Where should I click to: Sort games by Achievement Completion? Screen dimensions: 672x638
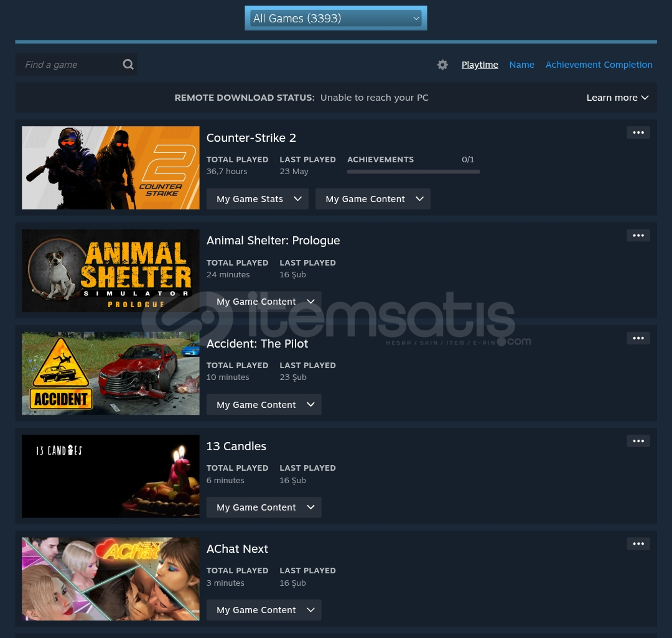[x=599, y=65]
